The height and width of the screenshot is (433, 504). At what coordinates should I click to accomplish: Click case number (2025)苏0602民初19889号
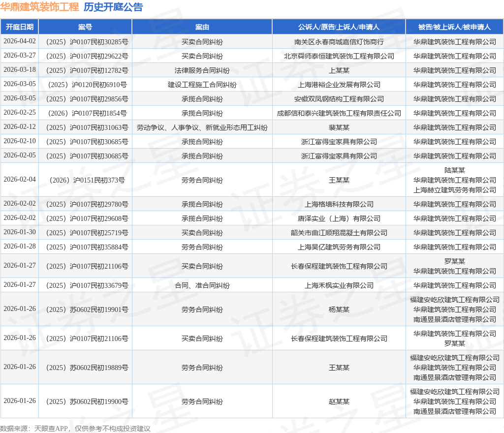point(85,368)
